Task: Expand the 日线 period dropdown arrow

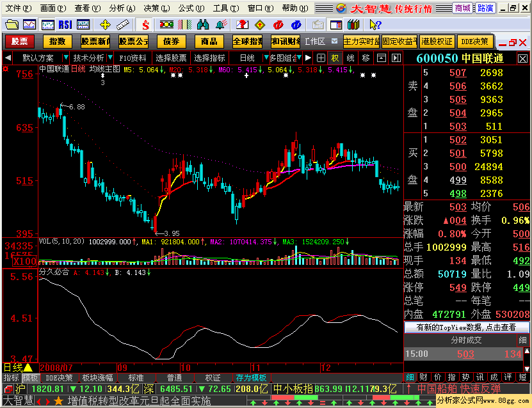Action: click(x=266, y=58)
